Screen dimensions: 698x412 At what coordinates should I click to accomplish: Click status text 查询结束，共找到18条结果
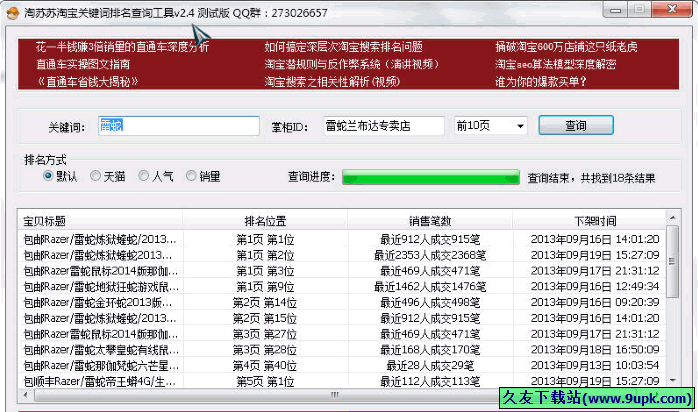(x=591, y=178)
